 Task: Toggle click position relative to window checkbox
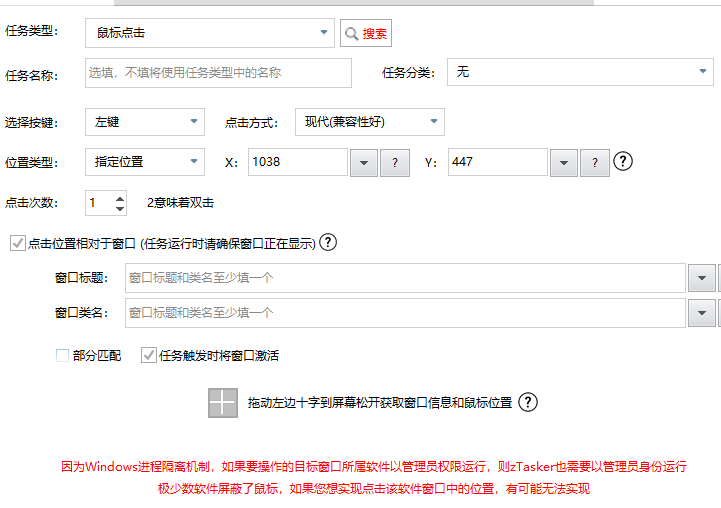coord(17,243)
